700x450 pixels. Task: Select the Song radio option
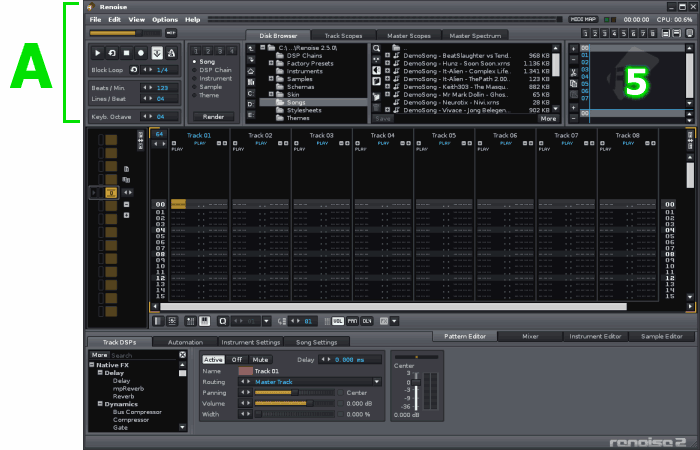(207, 62)
